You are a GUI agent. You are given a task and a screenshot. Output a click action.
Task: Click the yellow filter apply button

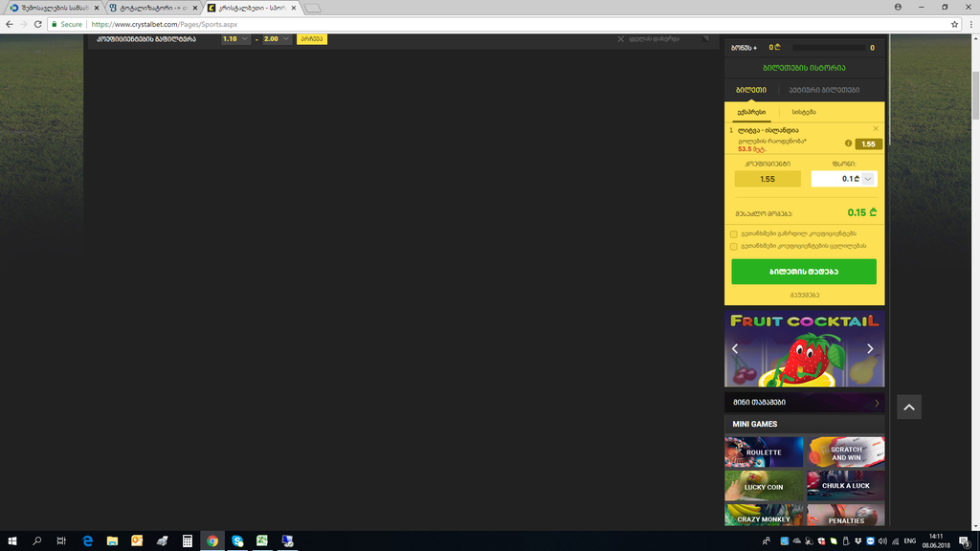[312, 38]
